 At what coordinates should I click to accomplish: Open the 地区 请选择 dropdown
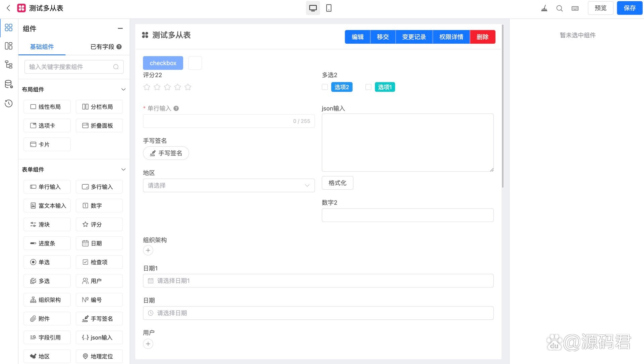click(229, 186)
